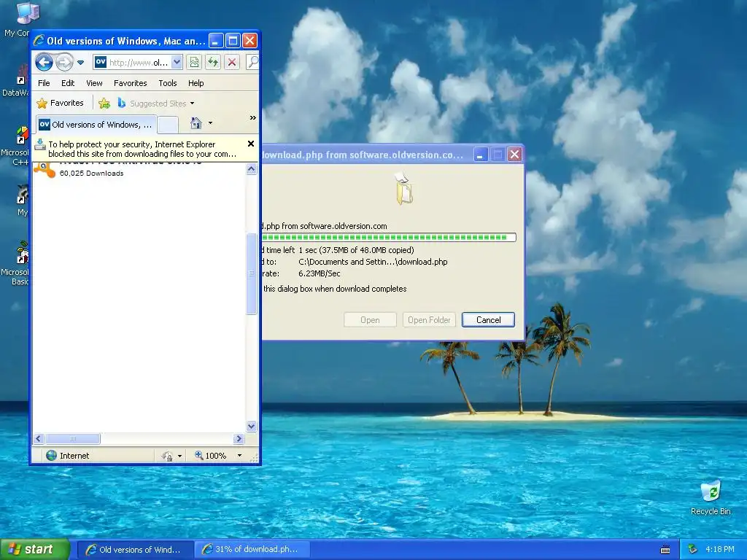Image resolution: width=747 pixels, height=560 pixels.
Task: Go back with the IE Back arrow
Action: [x=44, y=63]
